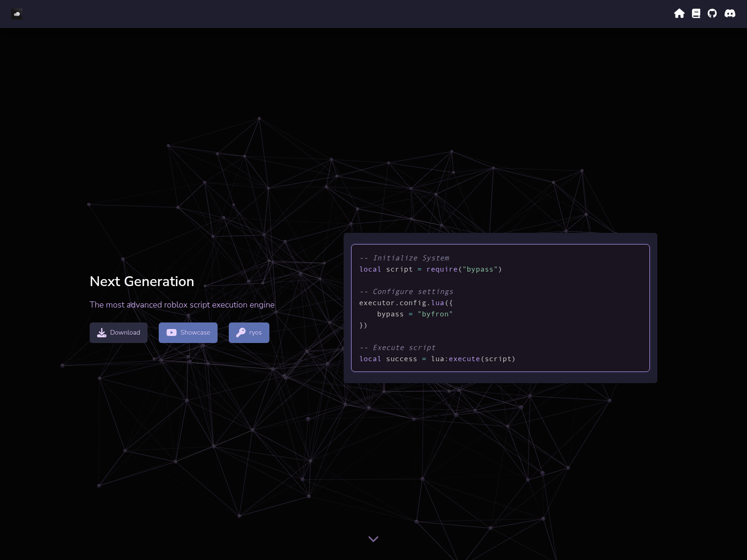Viewport: 747px width, 560px height.
Task: Open the GitHub icon in the navbar
Action: pyautogui.click(x=712, y=14)
